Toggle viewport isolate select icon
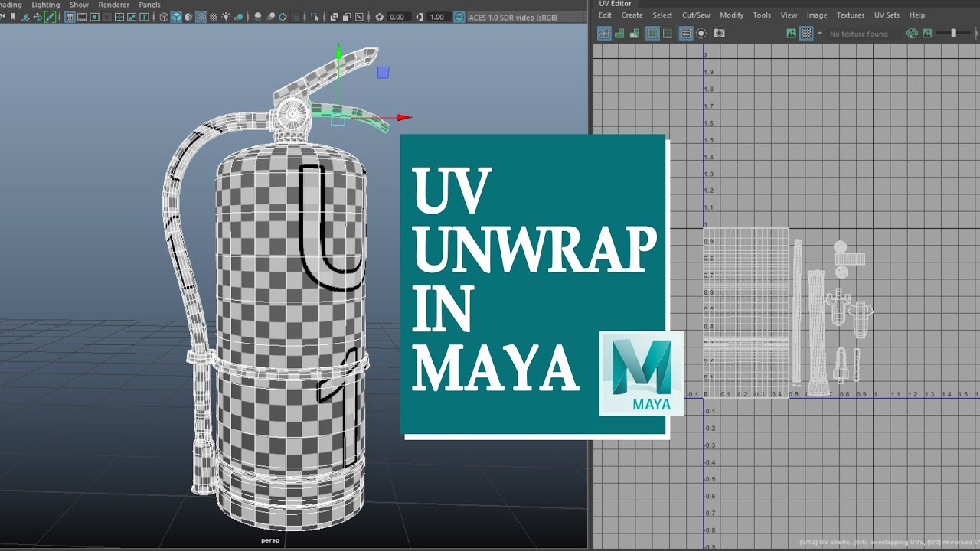980x551 pixels. click(315, 17)
